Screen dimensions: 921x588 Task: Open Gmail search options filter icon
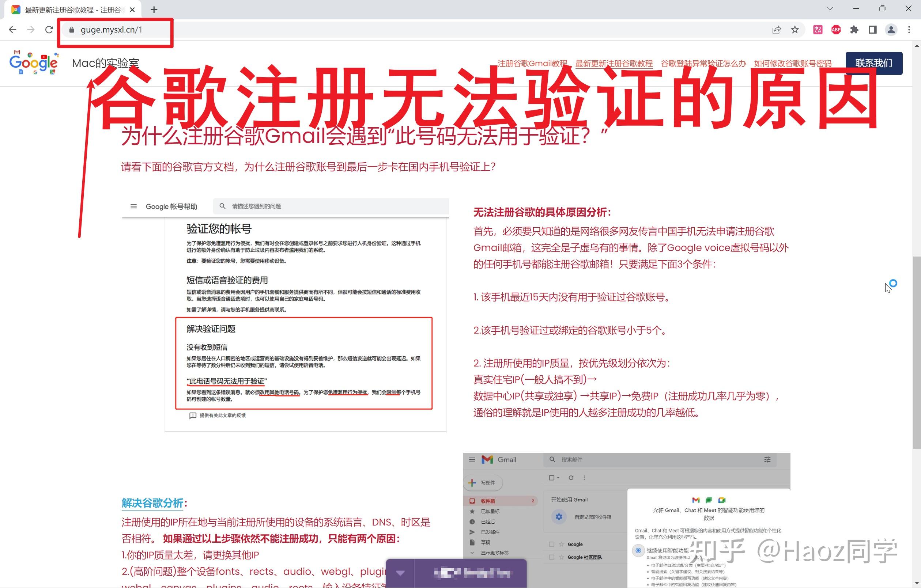tap(767, 459)
